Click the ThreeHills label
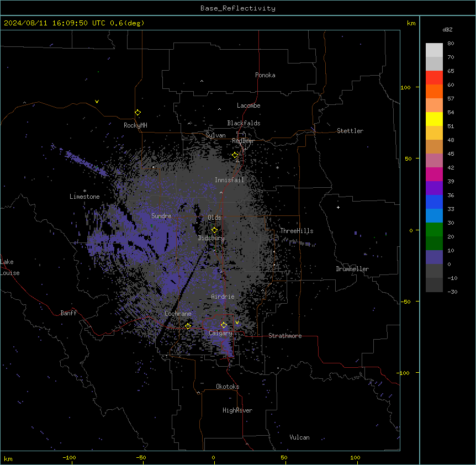476x465 pixels. pos(297,231)
